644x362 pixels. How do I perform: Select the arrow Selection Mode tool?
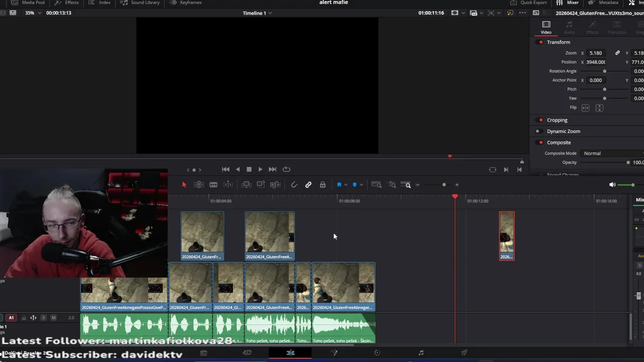pos(184,185)
